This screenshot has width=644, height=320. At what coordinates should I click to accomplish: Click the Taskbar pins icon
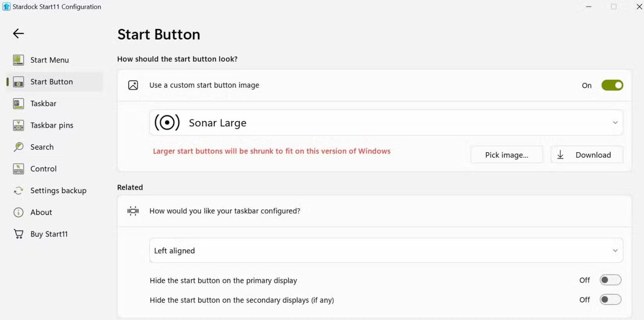18,125
